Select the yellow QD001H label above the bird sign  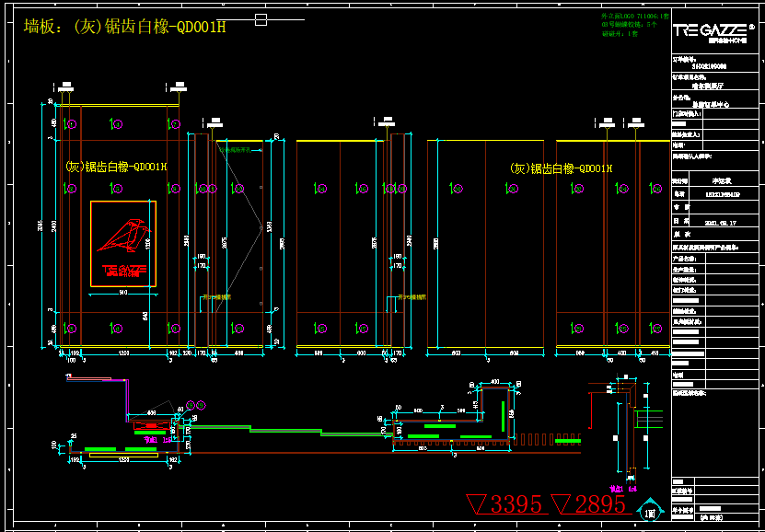pyautogui.click(x=116, y=167)
